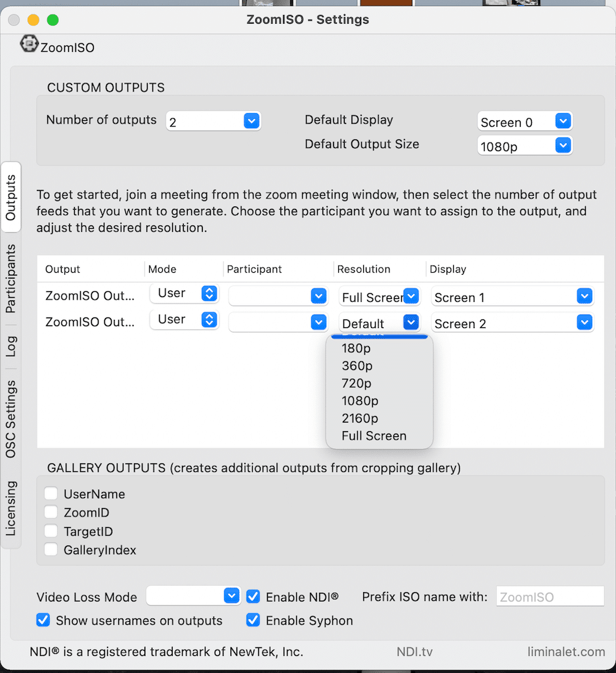The width and height of the screenshot is (616, 673).
Task: Toggle the Enable NDI checkbox
Action: tap(253, 596)
